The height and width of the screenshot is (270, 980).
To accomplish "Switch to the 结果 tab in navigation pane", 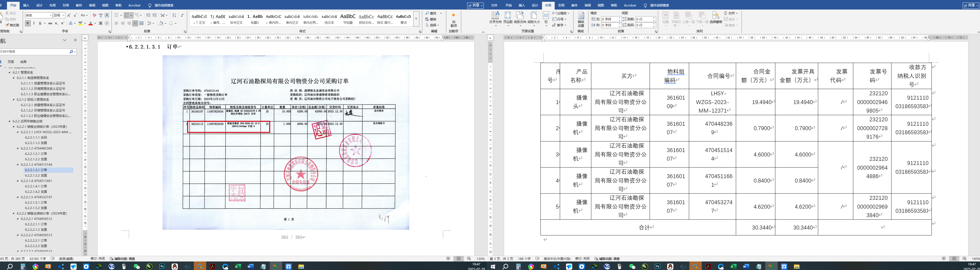I will 23,62.
